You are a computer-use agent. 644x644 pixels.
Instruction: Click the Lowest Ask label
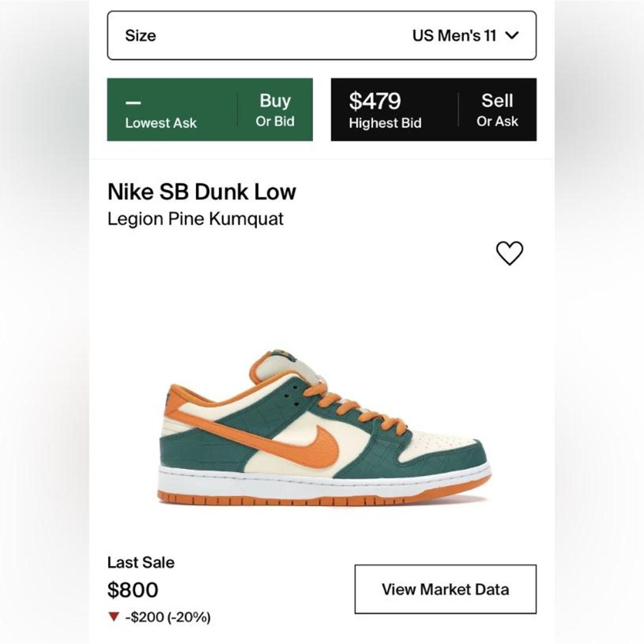click(161, 122)
